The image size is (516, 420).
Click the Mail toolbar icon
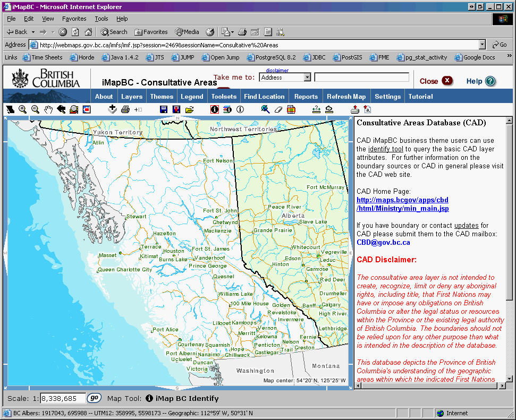tap(227, 32)
